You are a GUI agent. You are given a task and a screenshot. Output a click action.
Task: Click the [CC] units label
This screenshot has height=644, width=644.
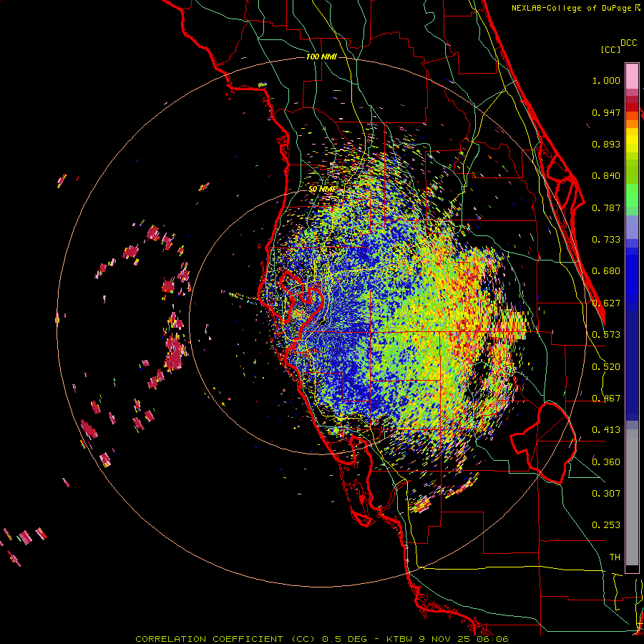[610, 49]
